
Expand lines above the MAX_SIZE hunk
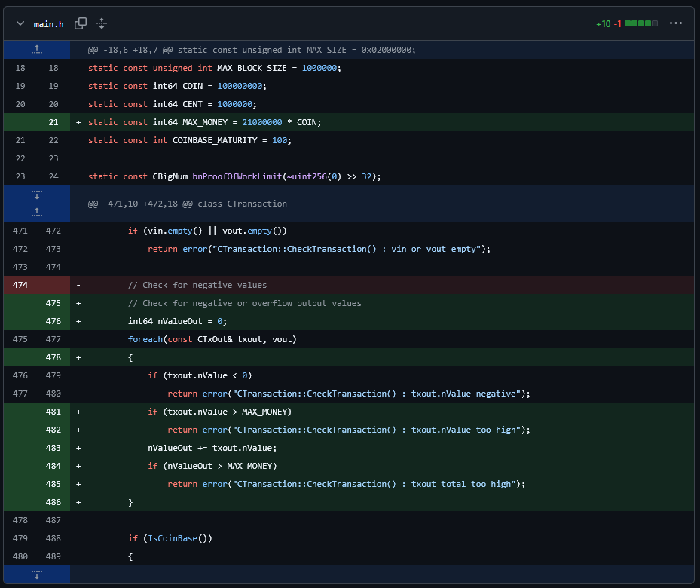coord(36,50)
